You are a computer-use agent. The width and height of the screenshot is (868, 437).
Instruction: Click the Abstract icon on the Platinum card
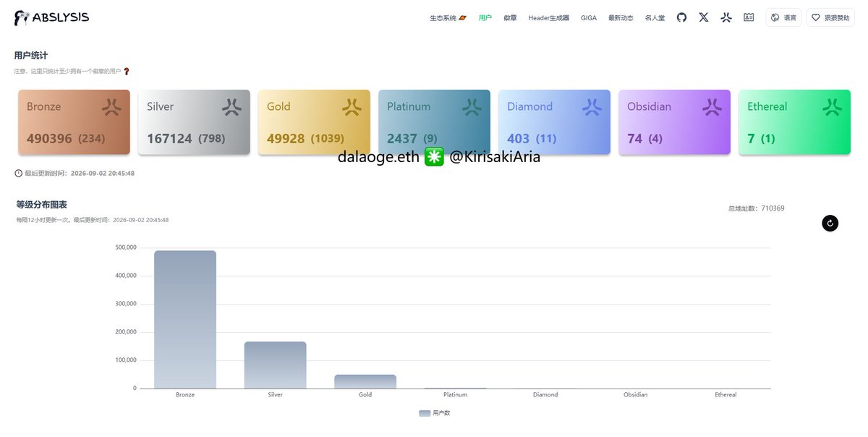pyautogui.click(x=472, y=107)
